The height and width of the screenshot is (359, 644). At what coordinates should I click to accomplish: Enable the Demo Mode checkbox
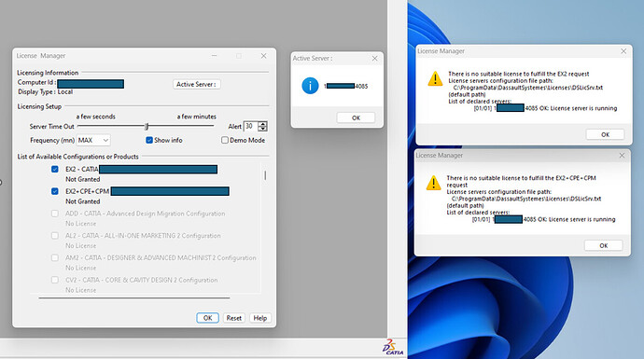pyautogui.click(x=225, y=140)
